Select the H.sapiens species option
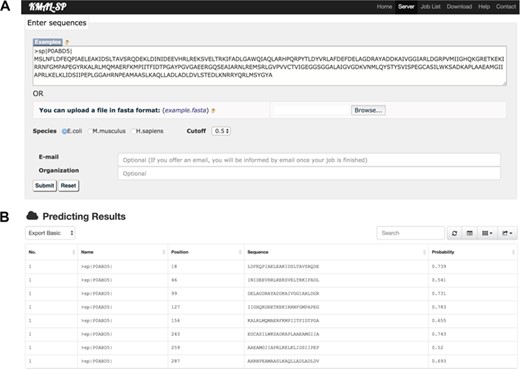Viewport: 520px width, 369px height. 133,131
